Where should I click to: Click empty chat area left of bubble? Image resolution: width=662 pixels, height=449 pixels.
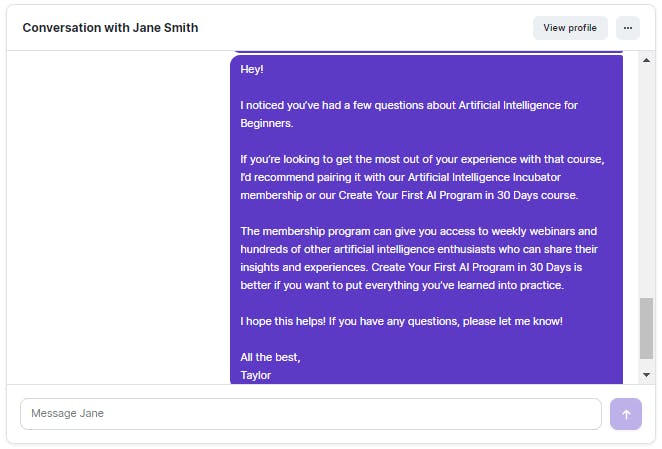coord(118,217)
